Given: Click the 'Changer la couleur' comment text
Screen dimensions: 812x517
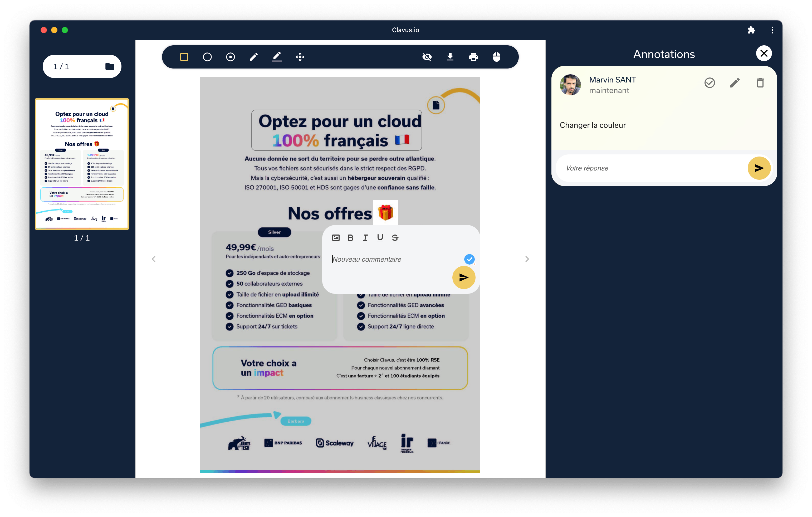Looking at the screenshot, I should (593, 125).
